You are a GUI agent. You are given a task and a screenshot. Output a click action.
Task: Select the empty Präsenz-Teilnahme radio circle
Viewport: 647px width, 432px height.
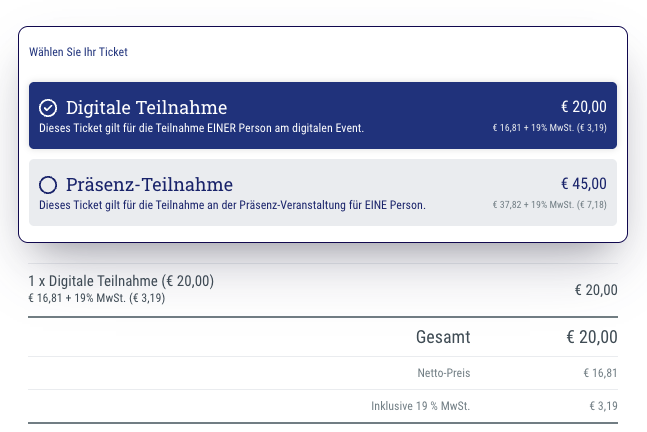[48, 185]
